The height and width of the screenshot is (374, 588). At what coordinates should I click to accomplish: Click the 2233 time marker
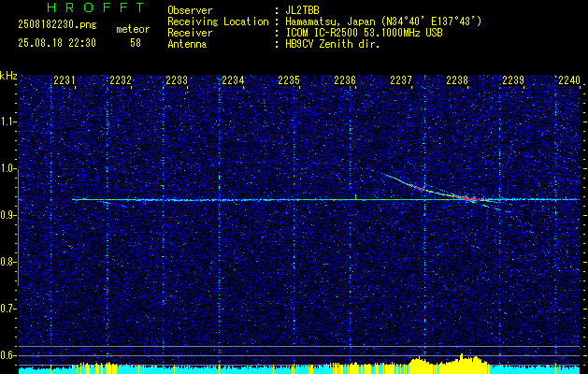(177, 80)
